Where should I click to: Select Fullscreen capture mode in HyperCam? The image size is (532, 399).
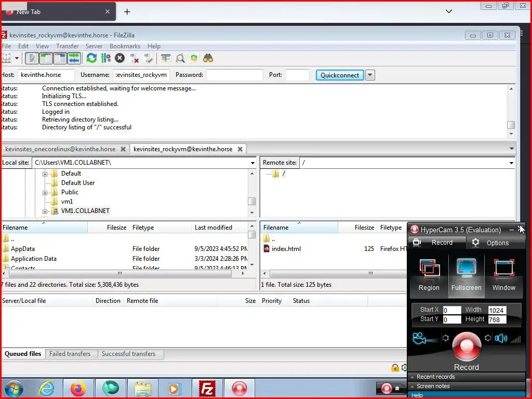click(x=466, y=275)
